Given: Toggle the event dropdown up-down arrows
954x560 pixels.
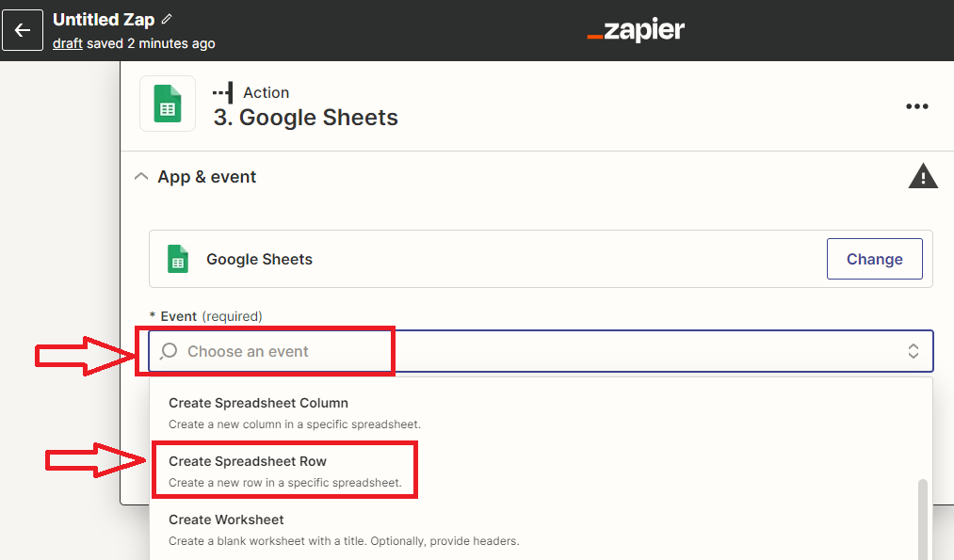Looking at the screenshot, I should (914, 351).
